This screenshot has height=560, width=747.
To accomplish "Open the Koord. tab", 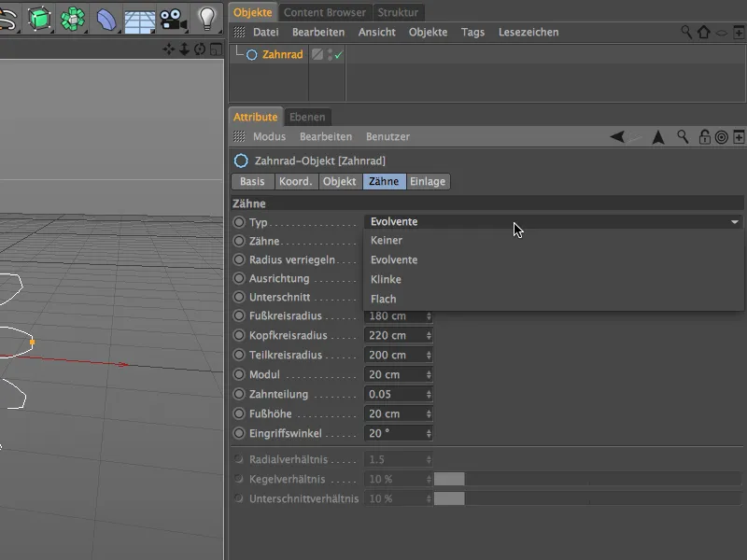I will pos(296,181).
